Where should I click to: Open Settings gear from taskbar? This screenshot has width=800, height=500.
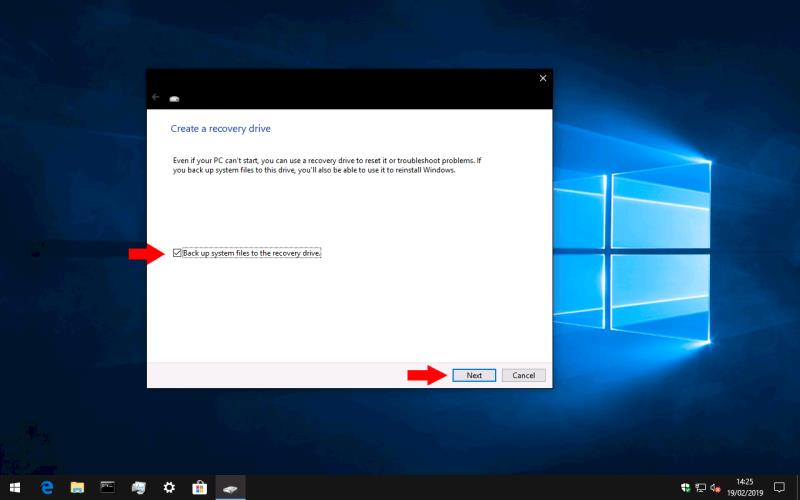169,488
